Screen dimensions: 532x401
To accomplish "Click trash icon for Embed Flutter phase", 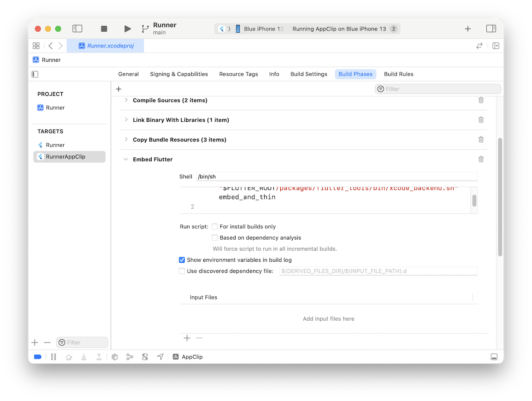I will (x=481, y=159).
